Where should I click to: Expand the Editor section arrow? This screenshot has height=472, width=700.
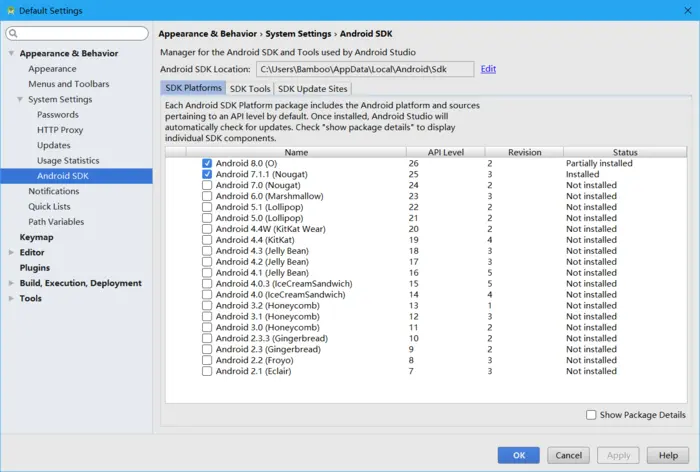pos(11,252)
